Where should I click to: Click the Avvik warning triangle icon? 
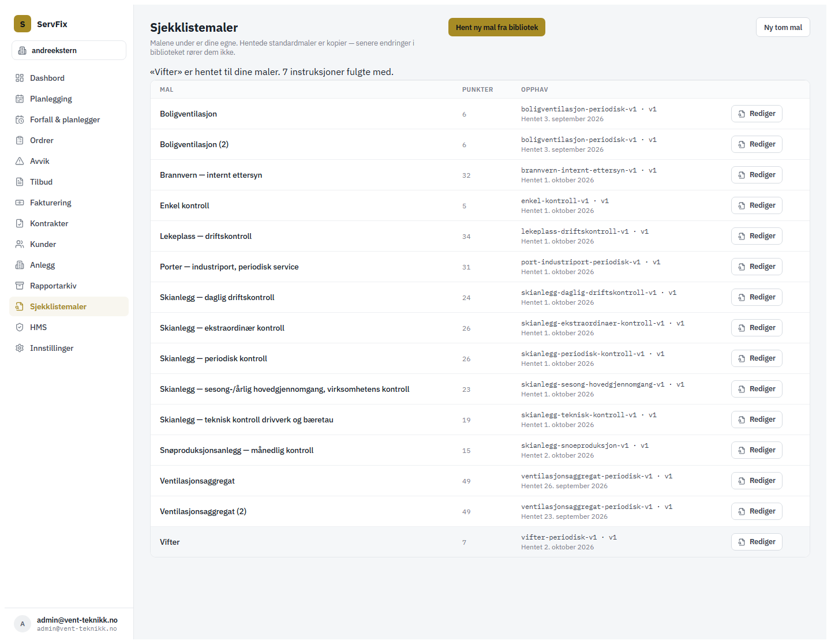20,161
